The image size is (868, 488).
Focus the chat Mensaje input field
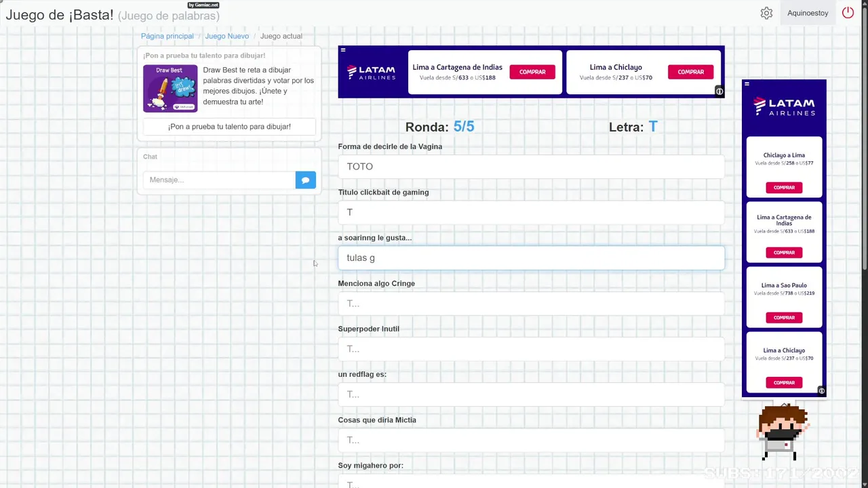(x=219, y=180)
